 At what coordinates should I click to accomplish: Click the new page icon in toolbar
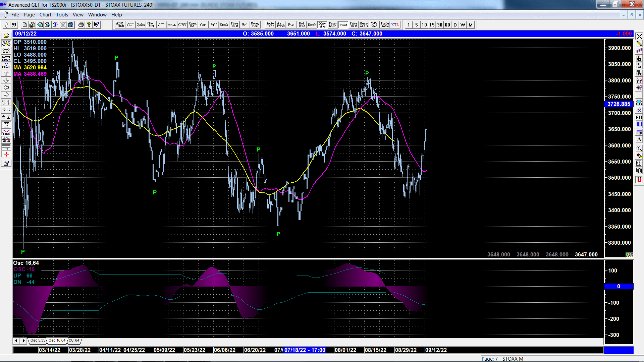(x=24, y=25)
